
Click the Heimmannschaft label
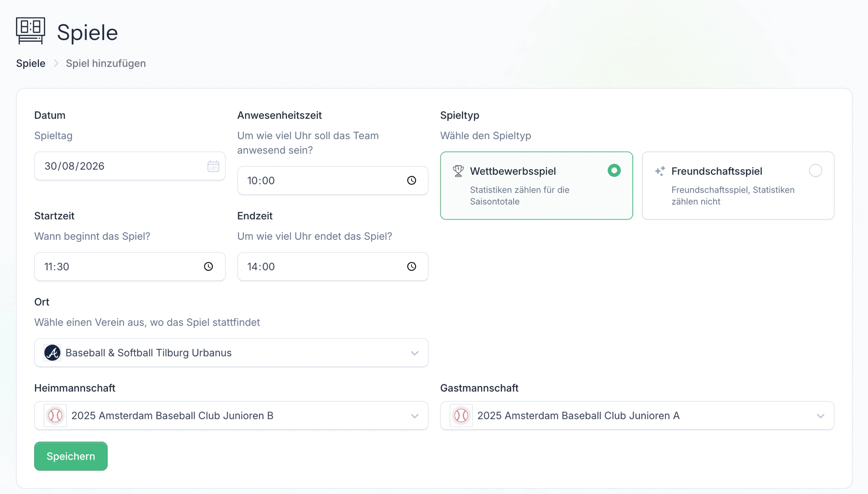tap(75, 388)
